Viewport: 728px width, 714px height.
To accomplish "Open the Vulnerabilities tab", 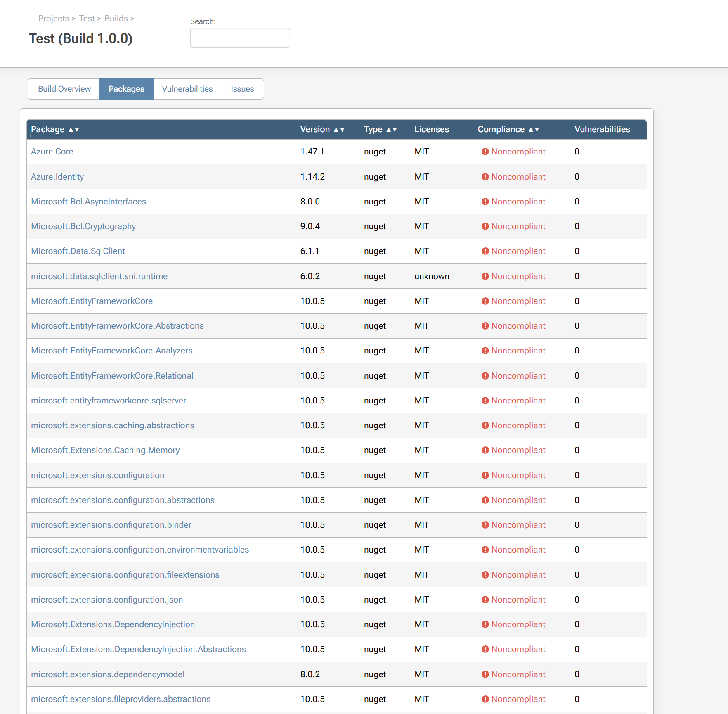I will [x=187, y=89].
